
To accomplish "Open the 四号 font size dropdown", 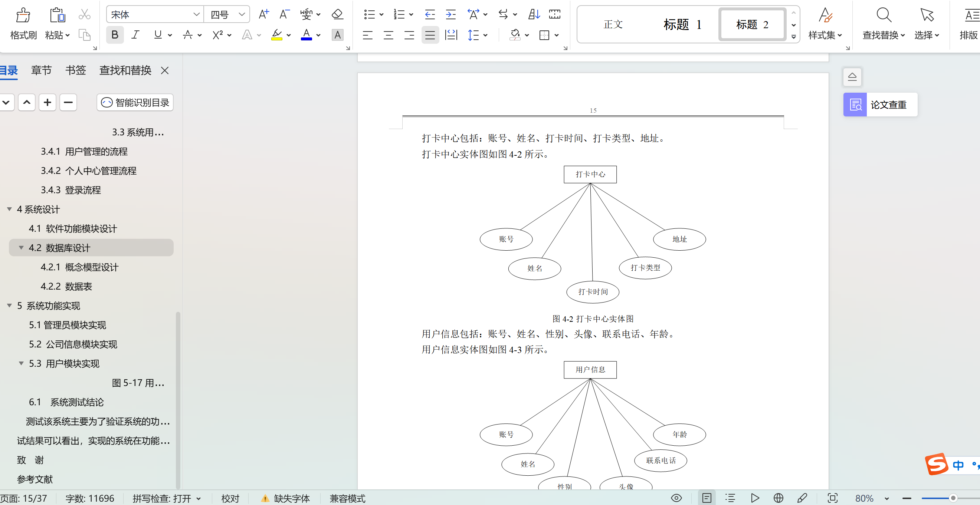I will pyautogui.click(x=241, y=14).
